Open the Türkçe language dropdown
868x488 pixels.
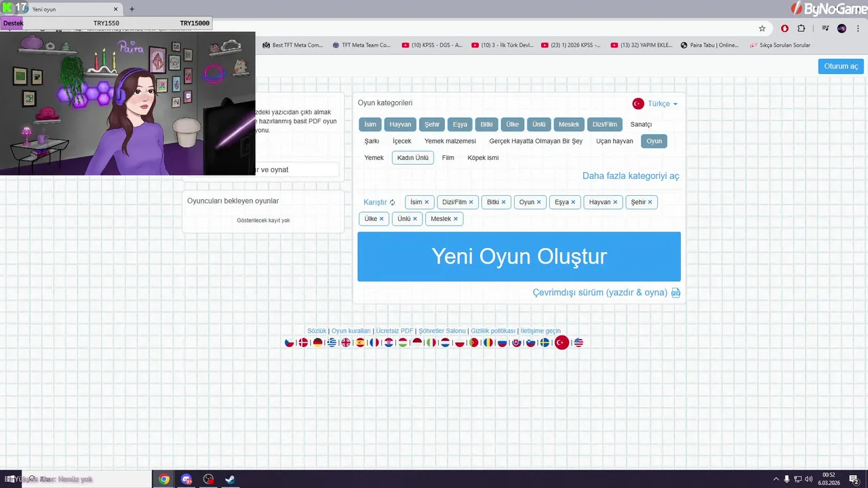pos(655,104)
